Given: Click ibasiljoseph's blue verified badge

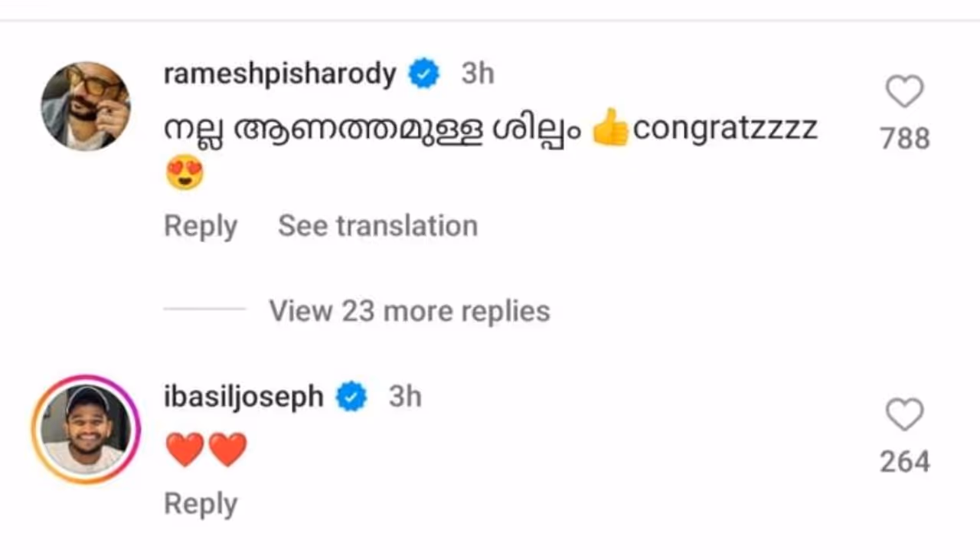Looking at the screenshot, I should [351, 398].
